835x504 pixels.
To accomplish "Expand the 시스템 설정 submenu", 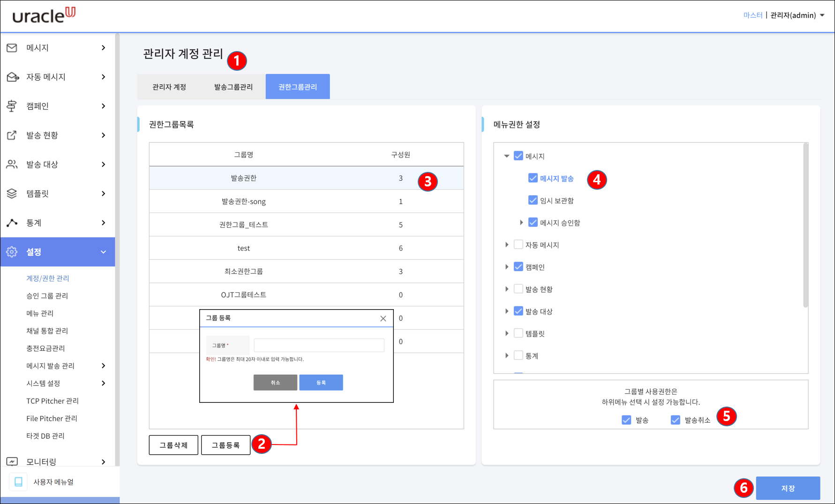I will 104,383.
